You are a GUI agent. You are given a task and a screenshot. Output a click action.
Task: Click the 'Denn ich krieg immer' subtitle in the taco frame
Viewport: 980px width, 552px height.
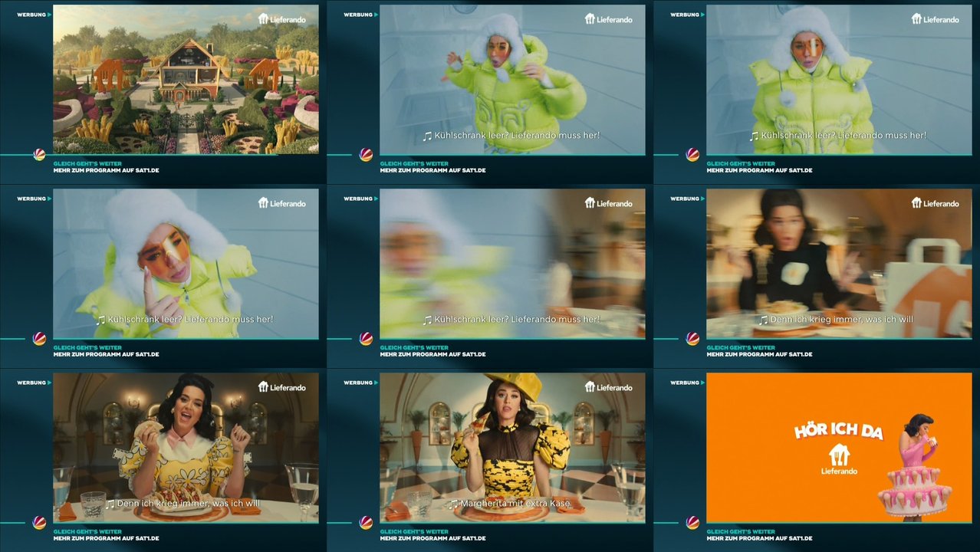(x=183, y=504)
